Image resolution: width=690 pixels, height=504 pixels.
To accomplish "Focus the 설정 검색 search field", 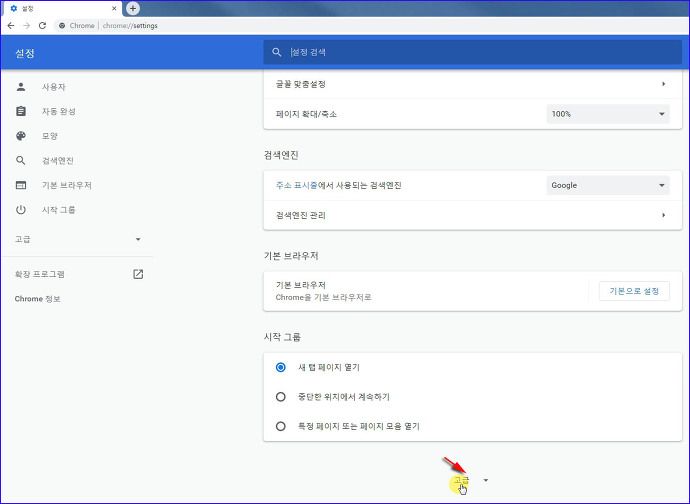I will click(473, 52).
